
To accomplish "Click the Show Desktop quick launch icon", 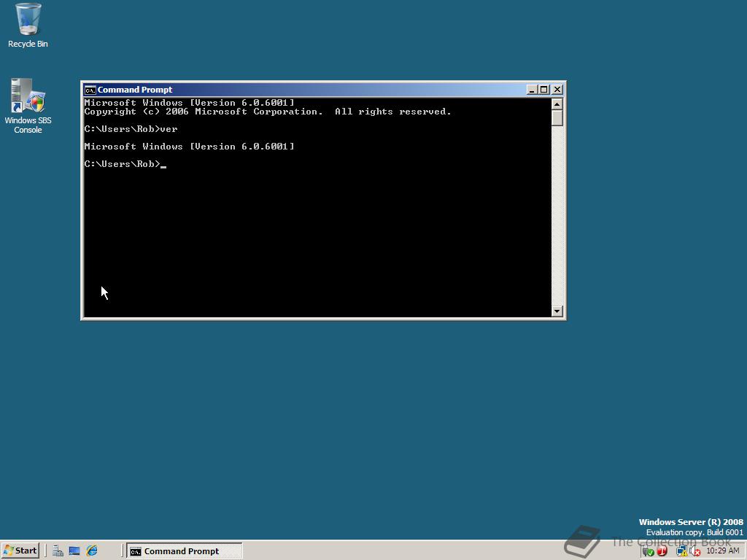I will tap(74, 551).
